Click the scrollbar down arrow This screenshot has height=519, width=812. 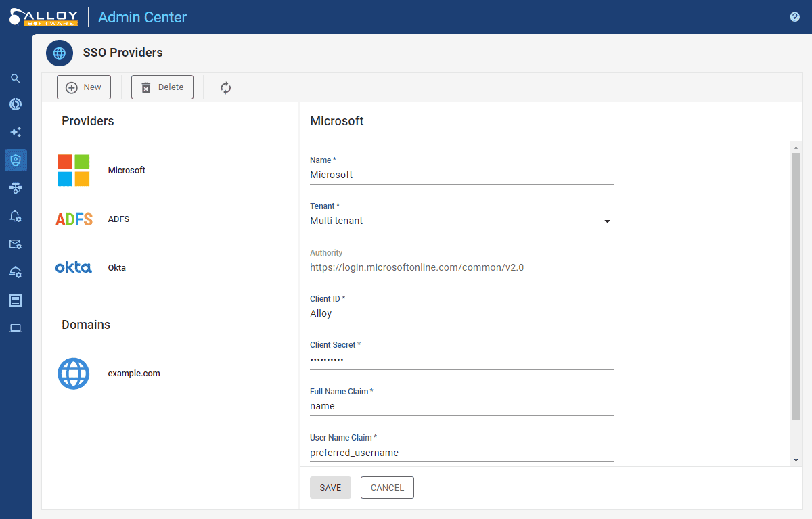[796, 460]
